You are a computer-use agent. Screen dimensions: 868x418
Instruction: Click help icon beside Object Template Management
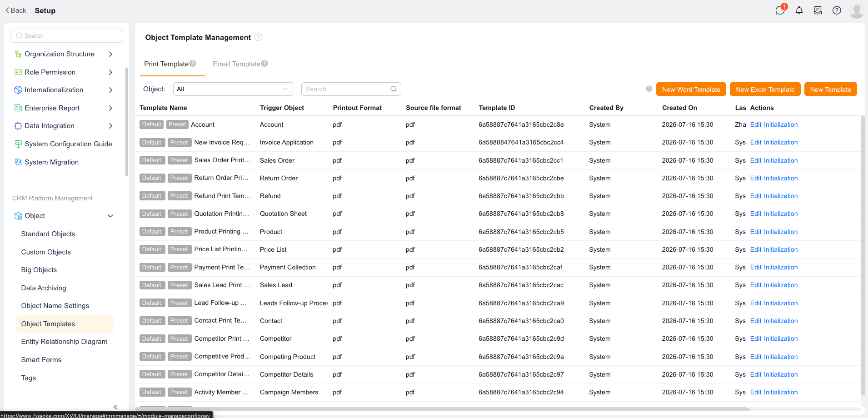tap(258, 37)
